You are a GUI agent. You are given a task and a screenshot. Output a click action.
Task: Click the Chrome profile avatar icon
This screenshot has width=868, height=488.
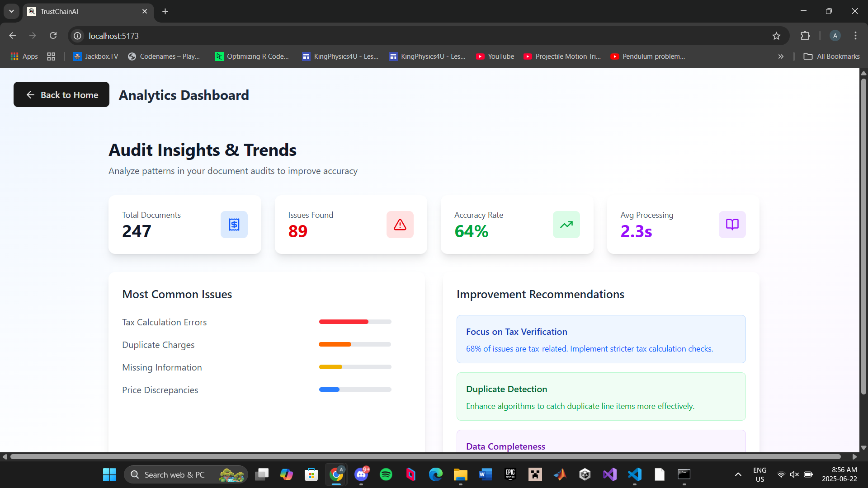835,36
